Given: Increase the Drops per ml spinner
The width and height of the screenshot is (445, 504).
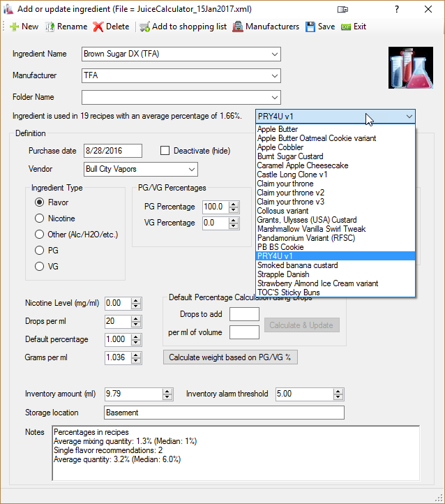Looking at the screenshot, I should pyautogui.click(x=136, y=318).
